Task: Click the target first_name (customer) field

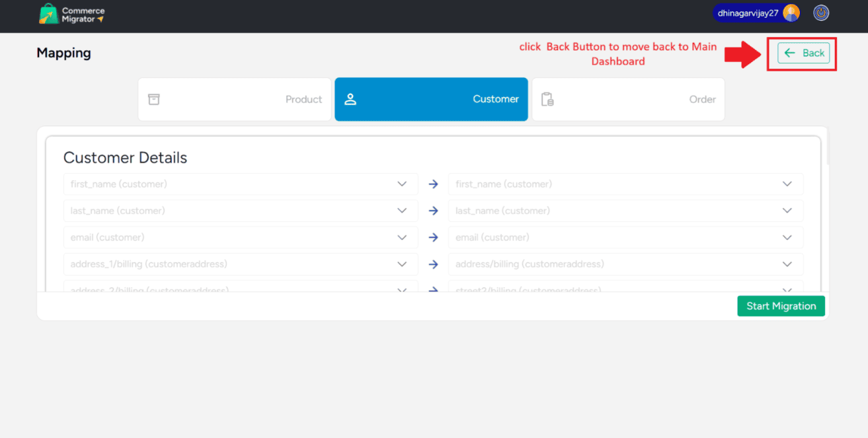Action: tap(615, 184)
